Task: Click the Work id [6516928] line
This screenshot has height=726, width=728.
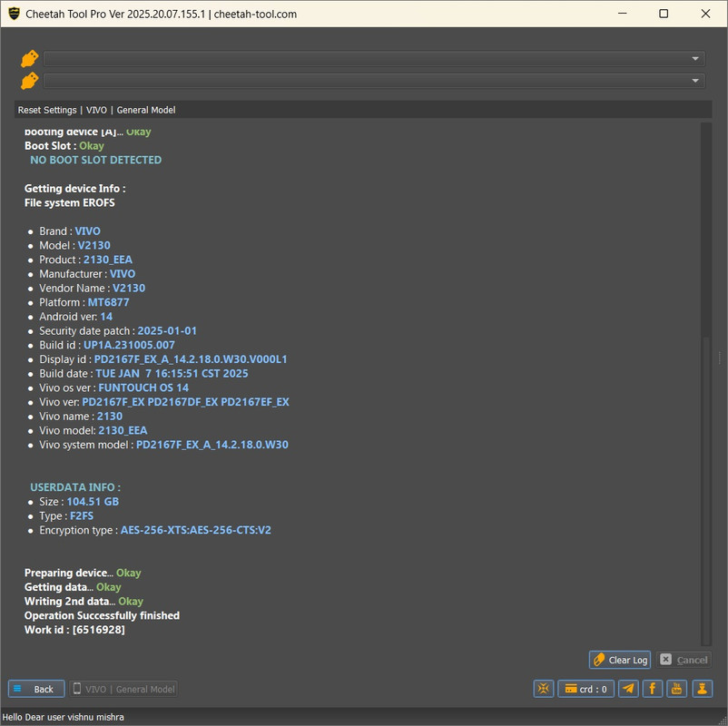Action: 74,630
